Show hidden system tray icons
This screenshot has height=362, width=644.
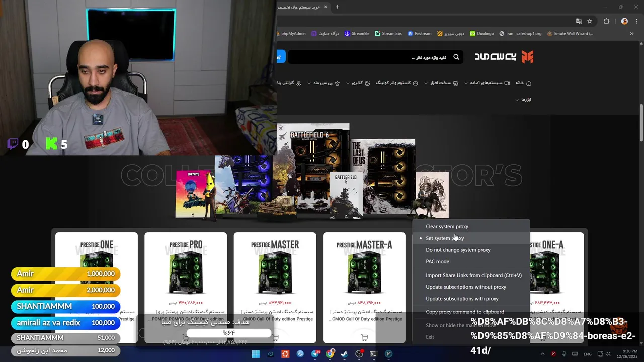(542, 354)
